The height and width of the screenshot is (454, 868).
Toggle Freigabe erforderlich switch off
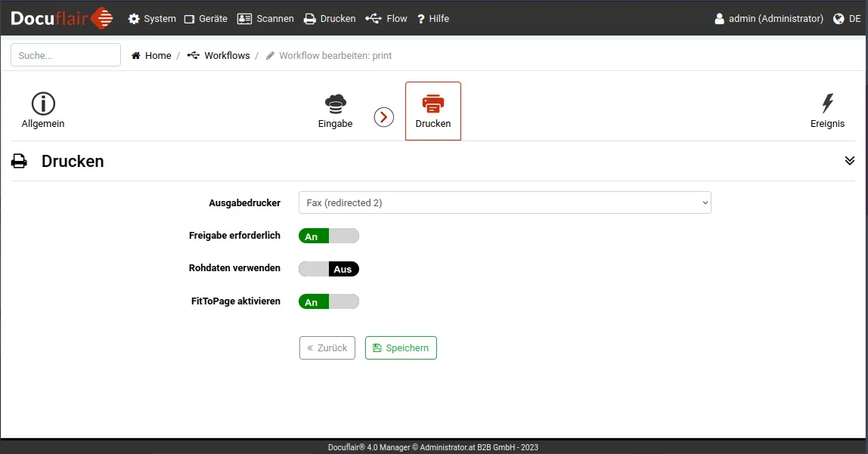coord(329,236)
